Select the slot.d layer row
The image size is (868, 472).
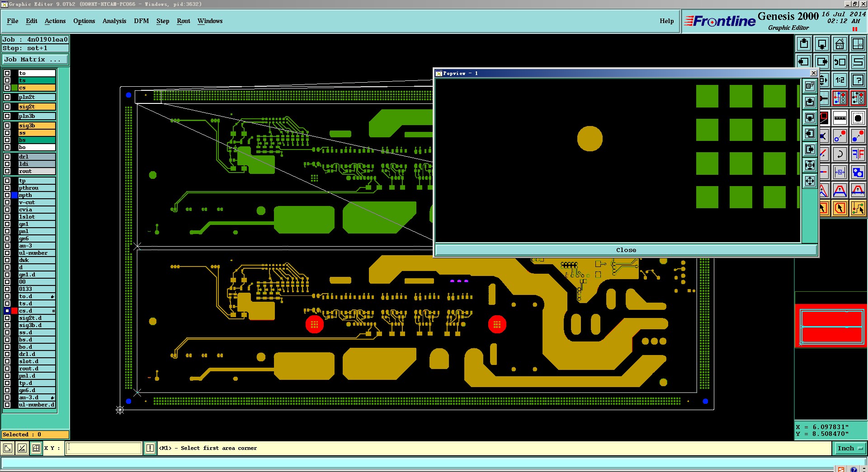pos(37,361)
